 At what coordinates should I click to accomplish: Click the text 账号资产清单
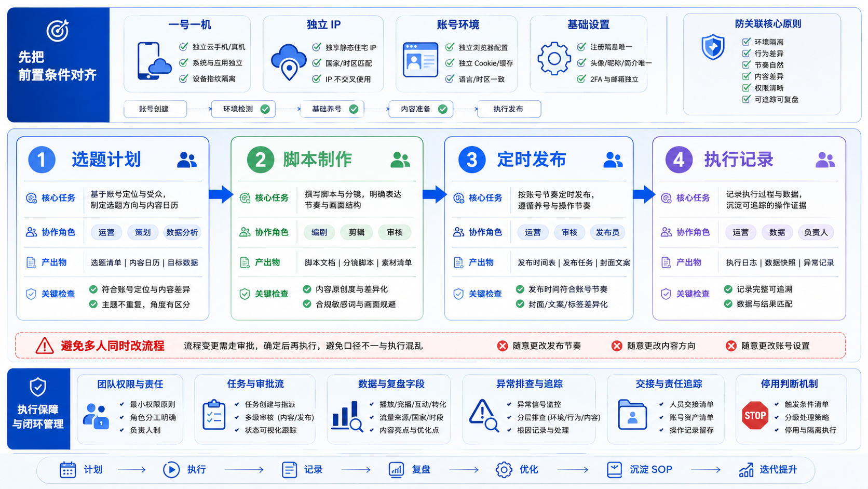pos(691,417)
